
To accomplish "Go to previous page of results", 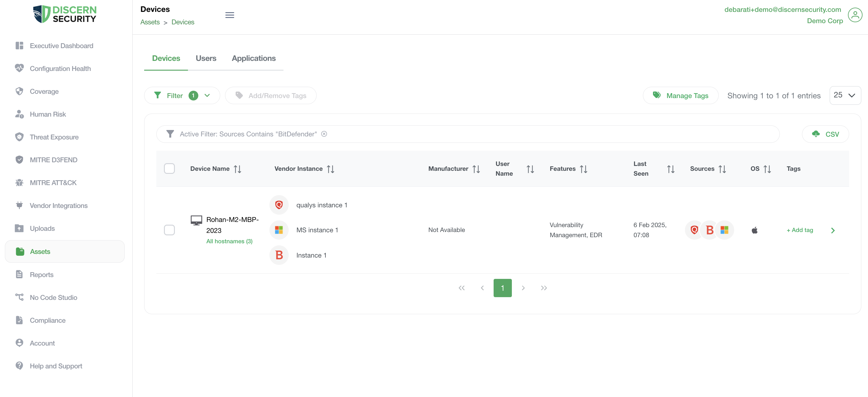I will coord(482,288).
